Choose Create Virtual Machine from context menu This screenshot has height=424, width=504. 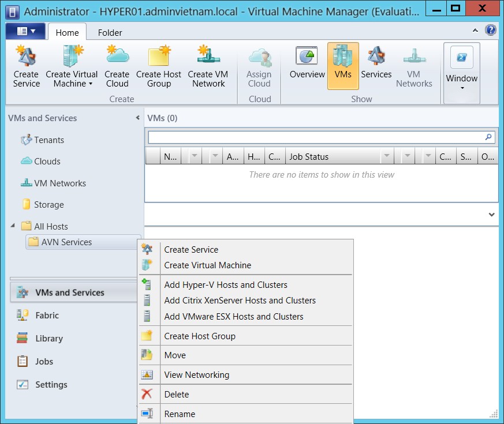tap(246, 265)
